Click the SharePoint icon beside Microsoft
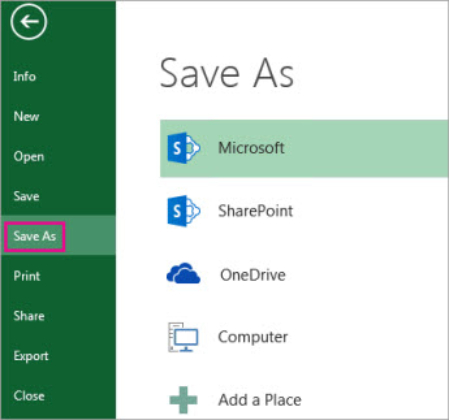Image resolution: width=449 pixels, height=420 pixels. coord(183,148)
